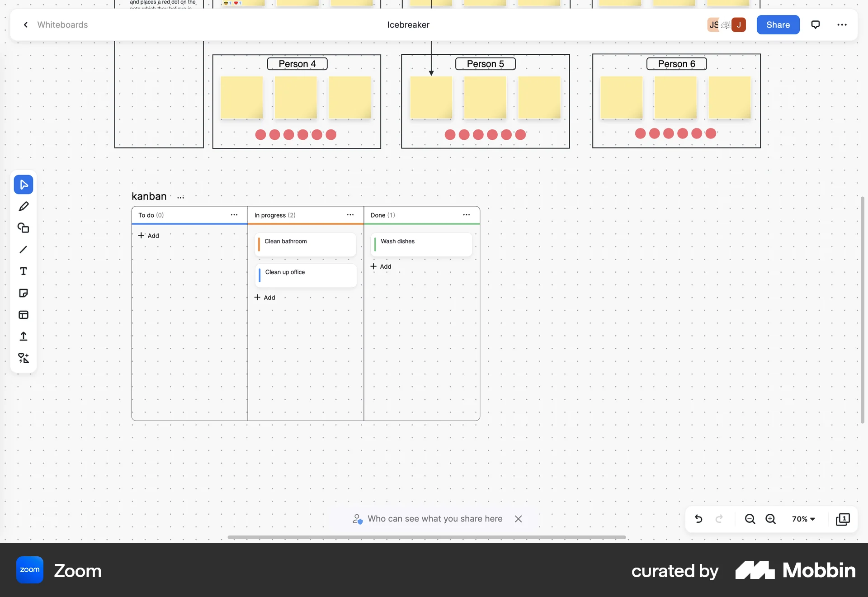Select the Pen drawing tool
The height and width of the screenshot is (597, 868).
[24, 206]
